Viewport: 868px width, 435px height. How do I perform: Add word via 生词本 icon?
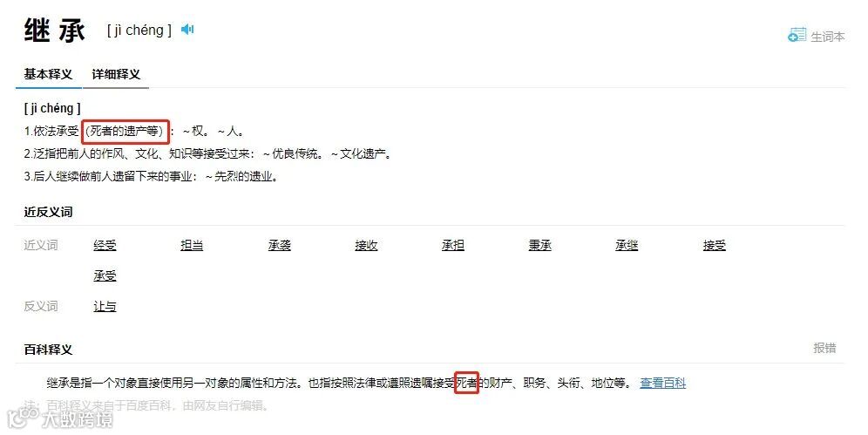tap(797, 36)
